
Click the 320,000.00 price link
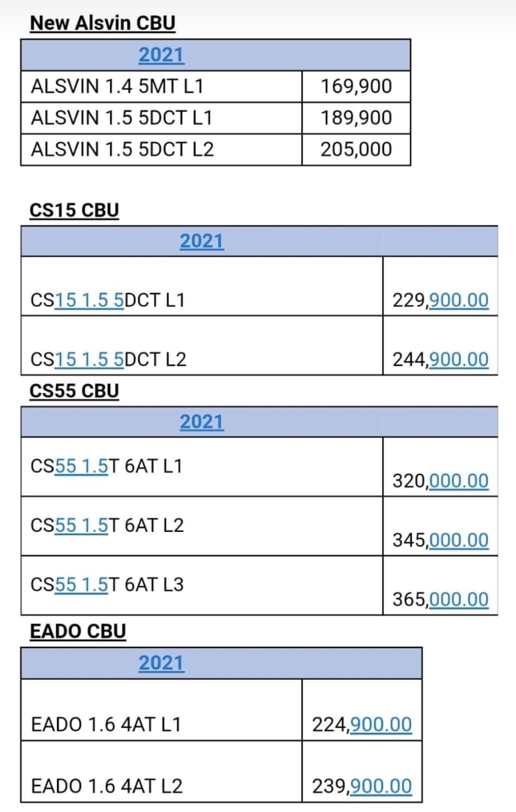click(x=459, y=481)
